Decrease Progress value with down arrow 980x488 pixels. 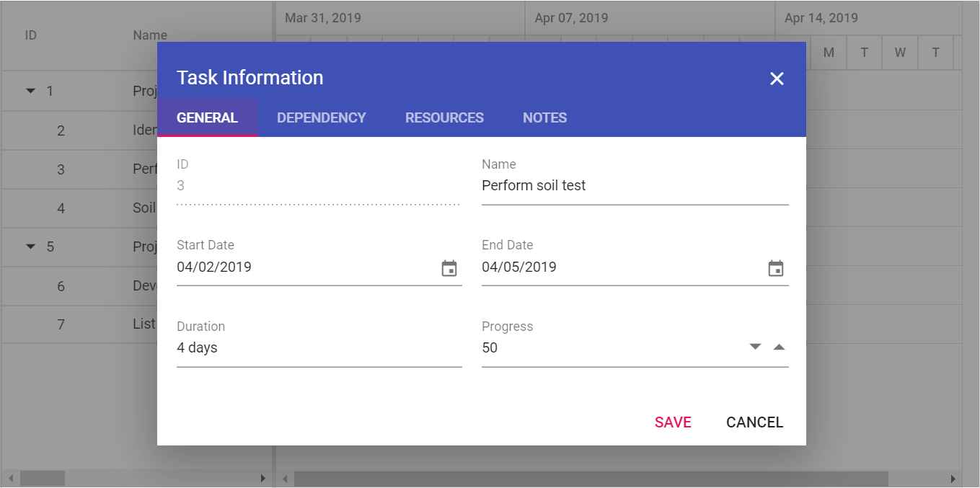(x=755, y=347)
